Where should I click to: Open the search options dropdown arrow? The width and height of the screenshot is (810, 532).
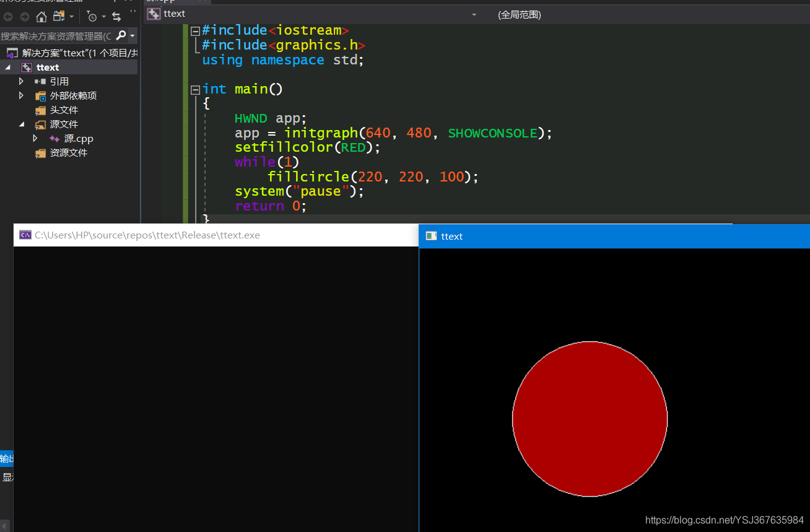[x=133, y=36]
